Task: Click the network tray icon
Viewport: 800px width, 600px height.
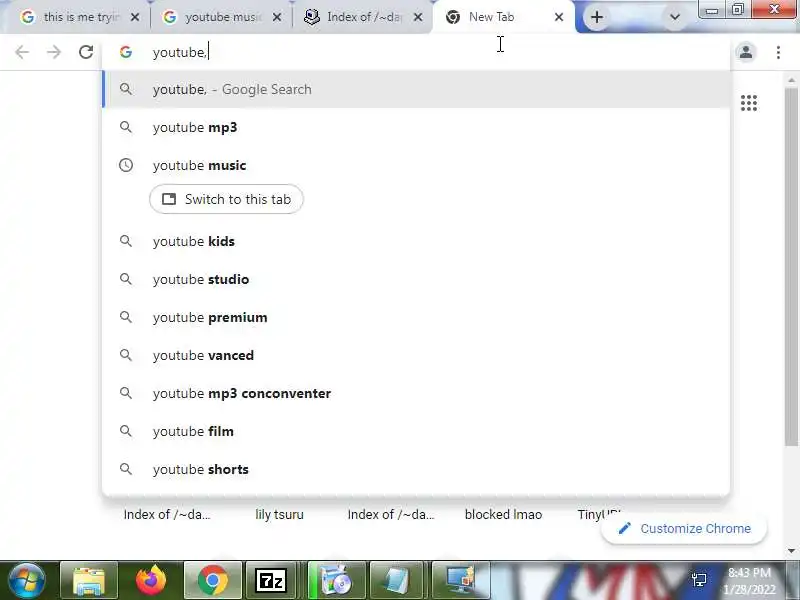Action: 699,581
